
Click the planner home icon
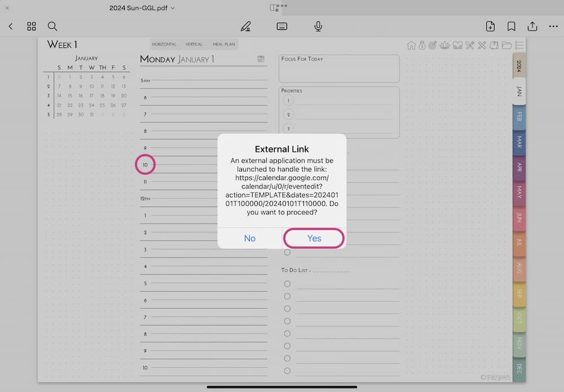click(411, 45)
